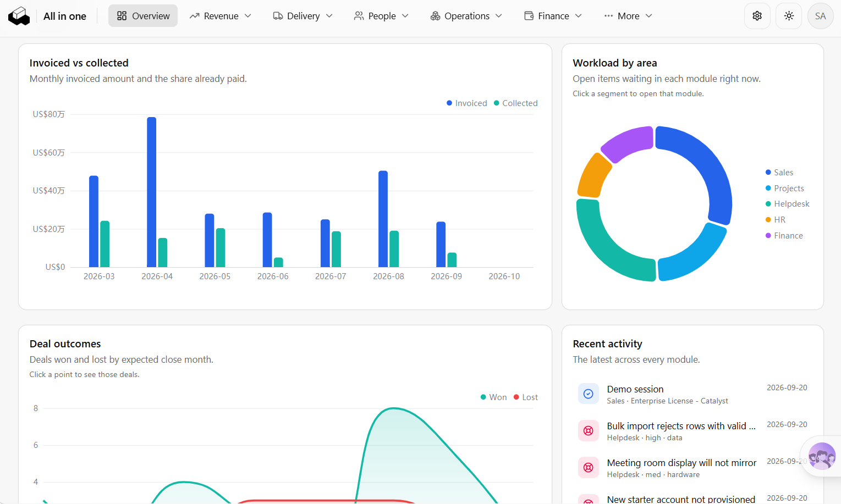841x504 pixels.
Task: Click the Delivery truck icon
Action: tap(278, 16)
